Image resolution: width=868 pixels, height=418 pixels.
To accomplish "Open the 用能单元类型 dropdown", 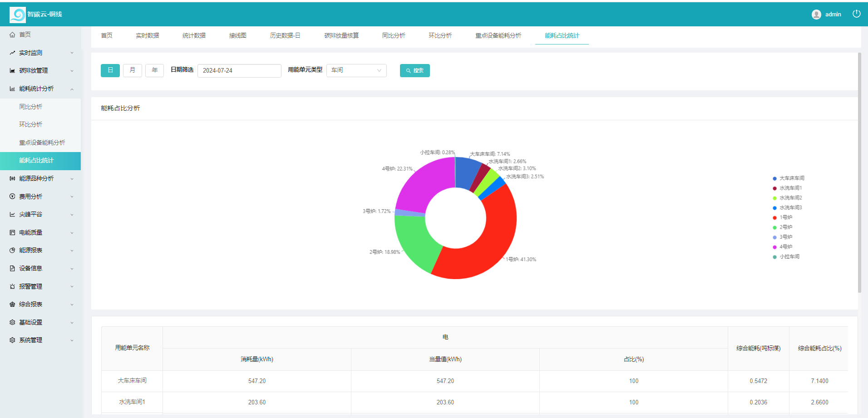I will pos(356,70).
